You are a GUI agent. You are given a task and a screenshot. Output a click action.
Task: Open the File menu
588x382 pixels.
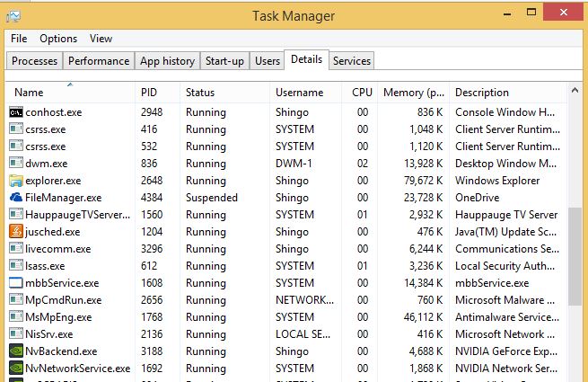coord(19,39)
